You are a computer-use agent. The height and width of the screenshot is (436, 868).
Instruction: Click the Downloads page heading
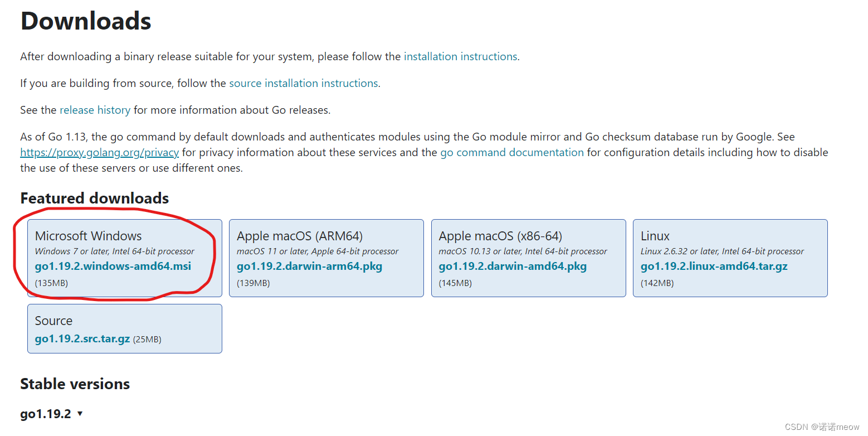[x=86, y=21]
